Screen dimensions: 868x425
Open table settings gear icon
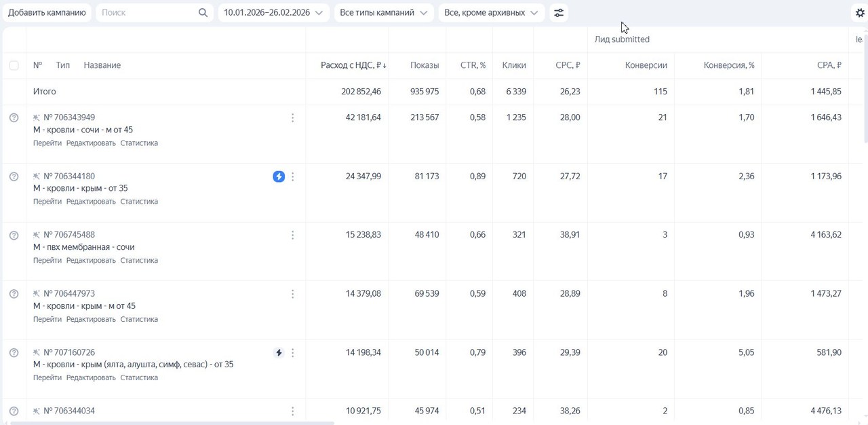click(860, 13)
